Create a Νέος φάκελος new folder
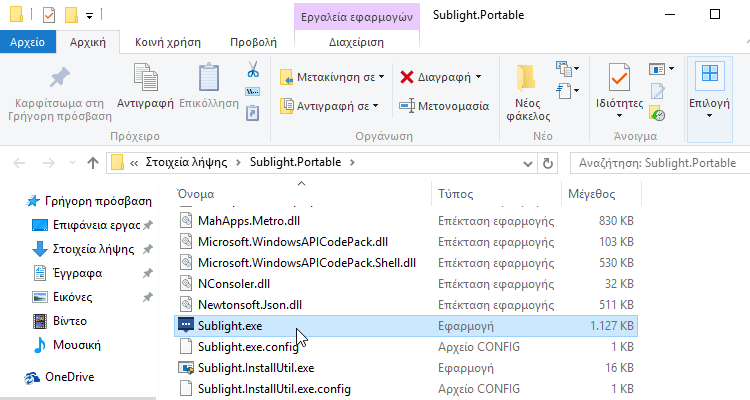 (528, 93)
